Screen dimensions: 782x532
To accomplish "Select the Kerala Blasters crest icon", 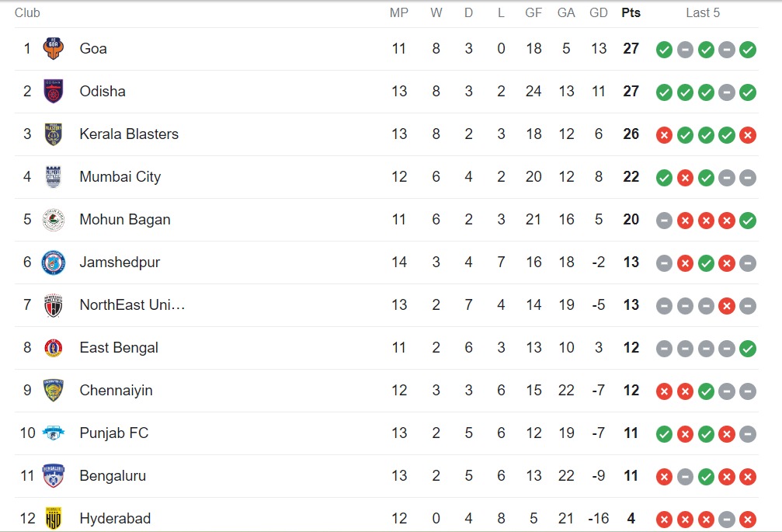I will 54,134.
